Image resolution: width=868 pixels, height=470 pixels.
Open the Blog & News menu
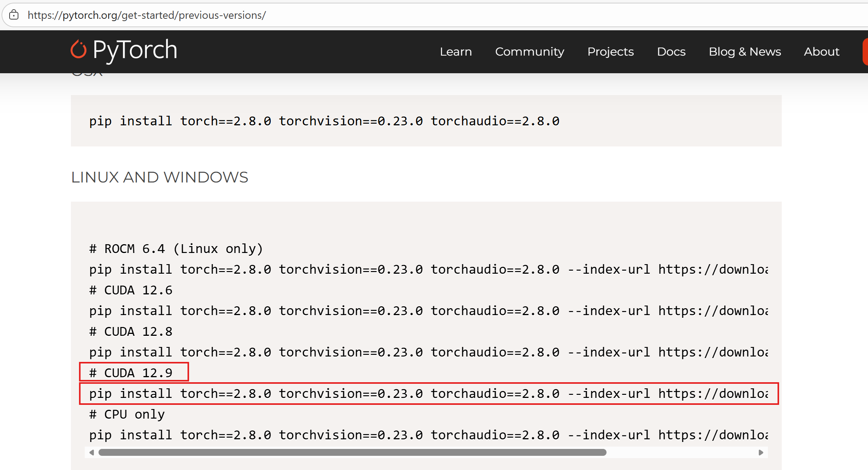pos(745,51)
